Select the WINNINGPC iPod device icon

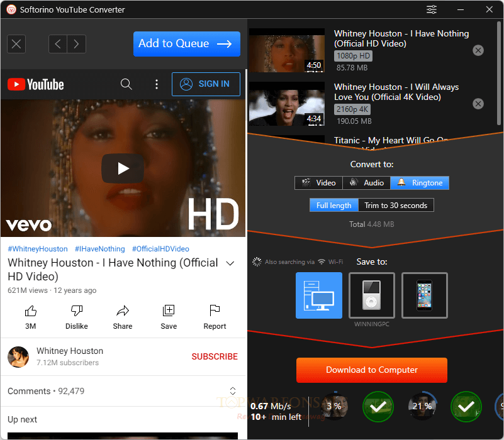372,295
